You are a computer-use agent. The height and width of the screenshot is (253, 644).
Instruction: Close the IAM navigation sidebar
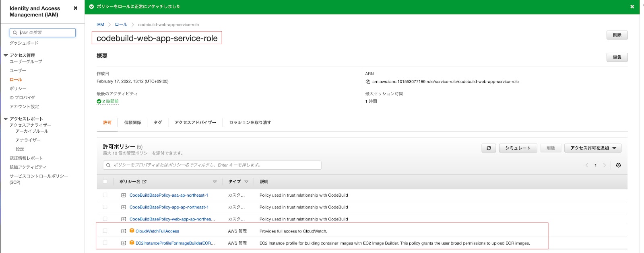[x=76, y=8]
